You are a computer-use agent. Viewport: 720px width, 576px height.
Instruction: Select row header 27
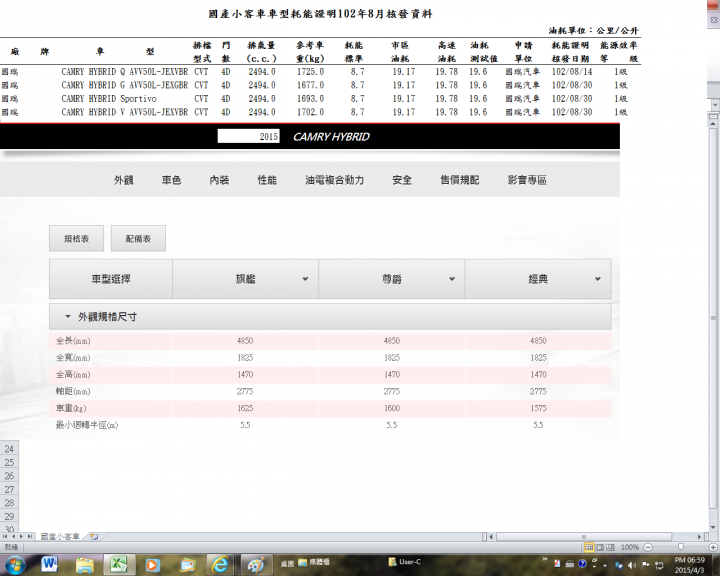coord(9,489)
